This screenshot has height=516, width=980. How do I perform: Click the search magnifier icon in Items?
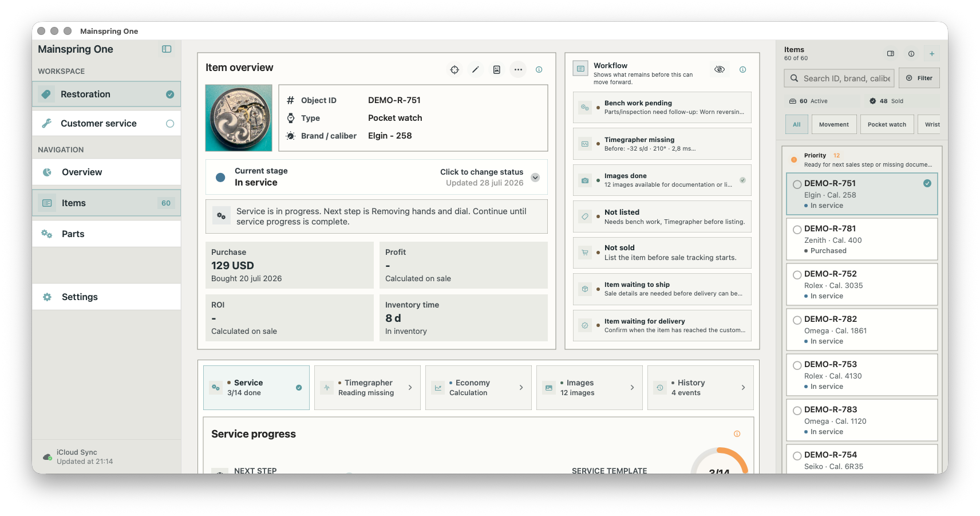[x=794, y=78]
